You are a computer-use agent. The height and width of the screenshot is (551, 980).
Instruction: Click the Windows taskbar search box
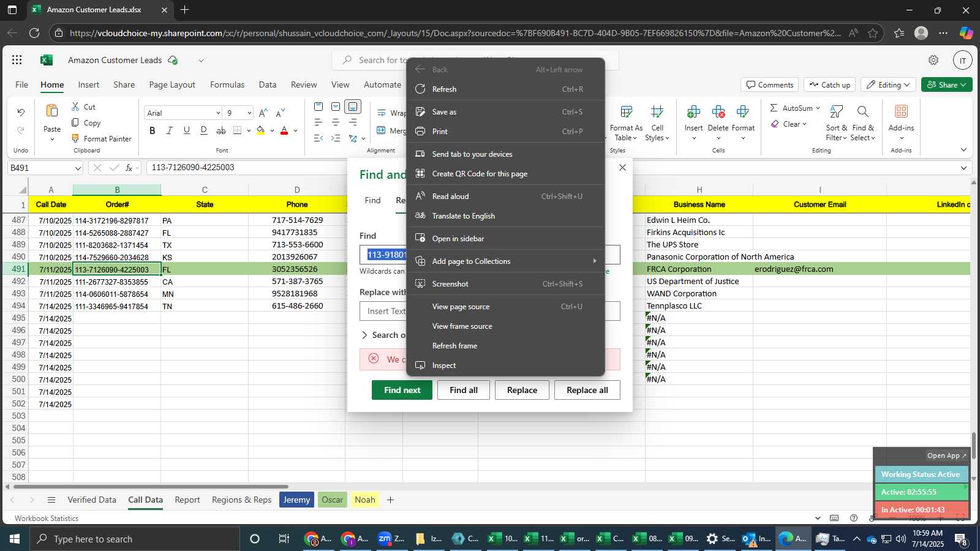pos(135,539)
